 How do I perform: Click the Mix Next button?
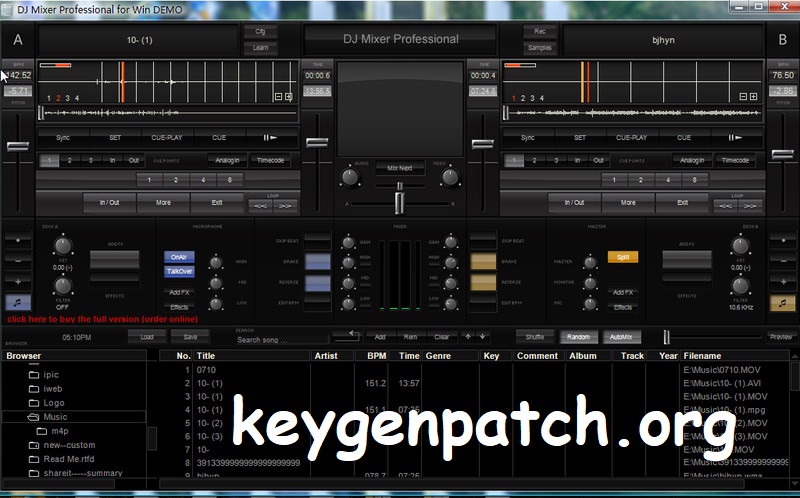pos(399,168)
